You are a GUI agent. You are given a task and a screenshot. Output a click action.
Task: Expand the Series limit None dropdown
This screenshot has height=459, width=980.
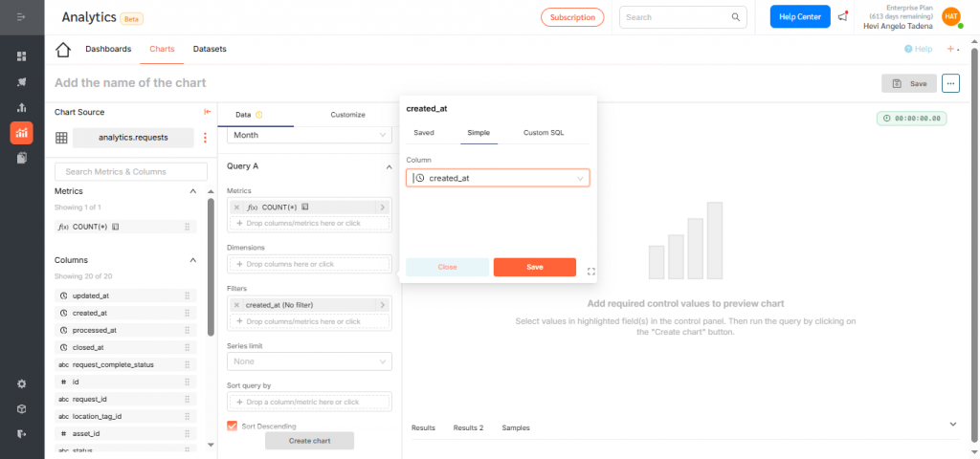(x=309, y=361)
